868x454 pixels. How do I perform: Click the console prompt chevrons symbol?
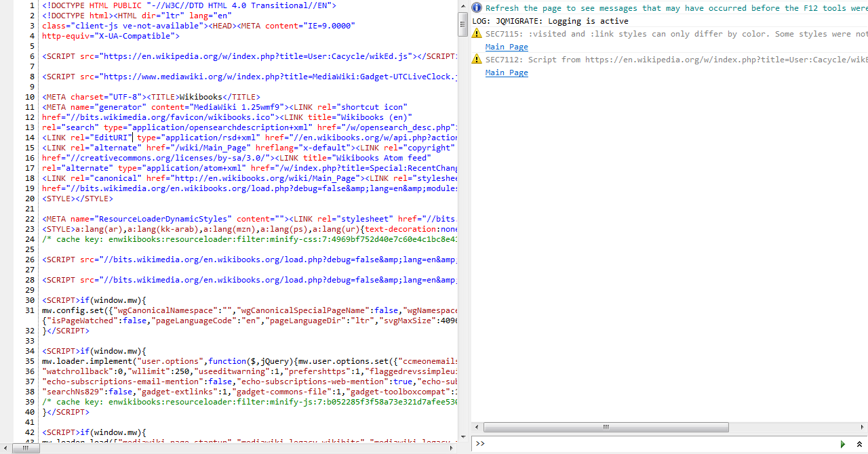click(480, 444)
